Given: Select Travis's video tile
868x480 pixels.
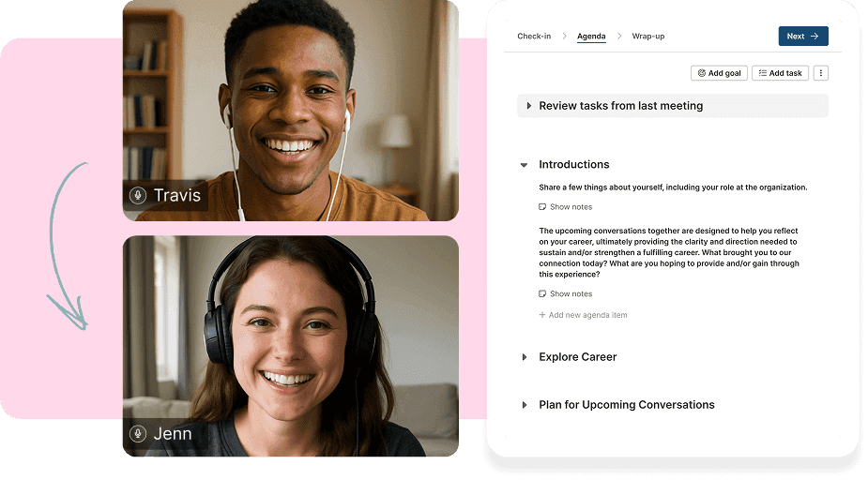Looking at the screenshot, I should pos(291,111).
